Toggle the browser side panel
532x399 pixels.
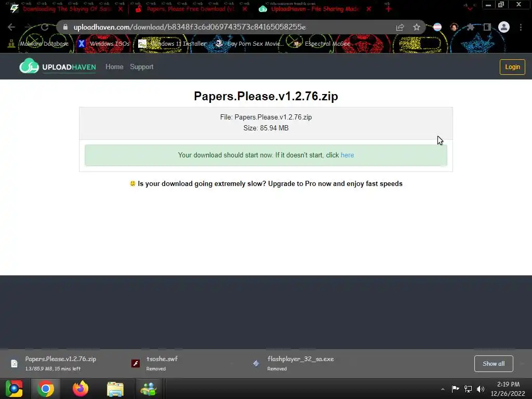tap(487, 27)
